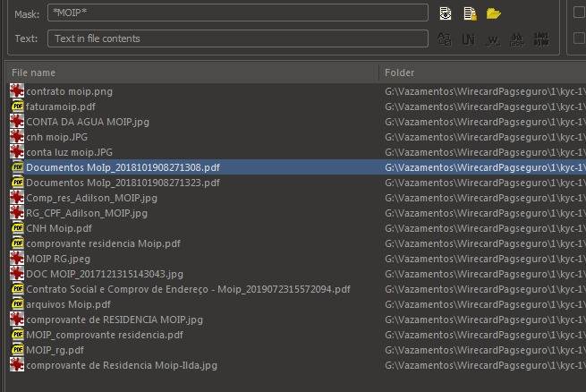Click the image icon of CONTA DA AGUA MOIP.jpg

[x=17, y=122]
